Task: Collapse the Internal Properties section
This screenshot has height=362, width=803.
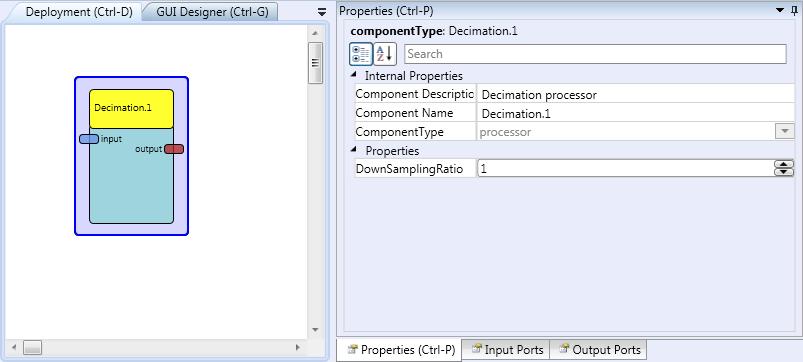Action: [354, 75]
